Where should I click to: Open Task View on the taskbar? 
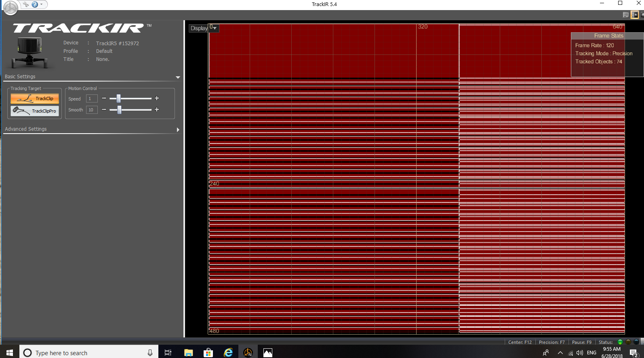click(x=168, y=353)
